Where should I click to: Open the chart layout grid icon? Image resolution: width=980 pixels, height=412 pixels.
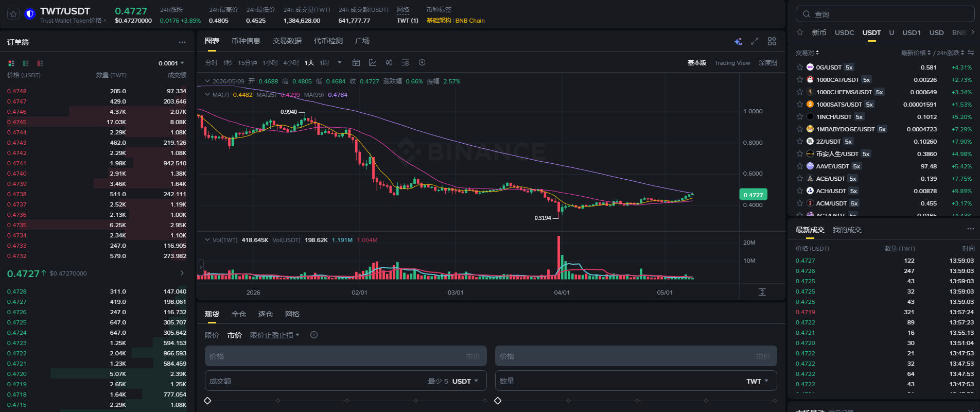(772, 41)
